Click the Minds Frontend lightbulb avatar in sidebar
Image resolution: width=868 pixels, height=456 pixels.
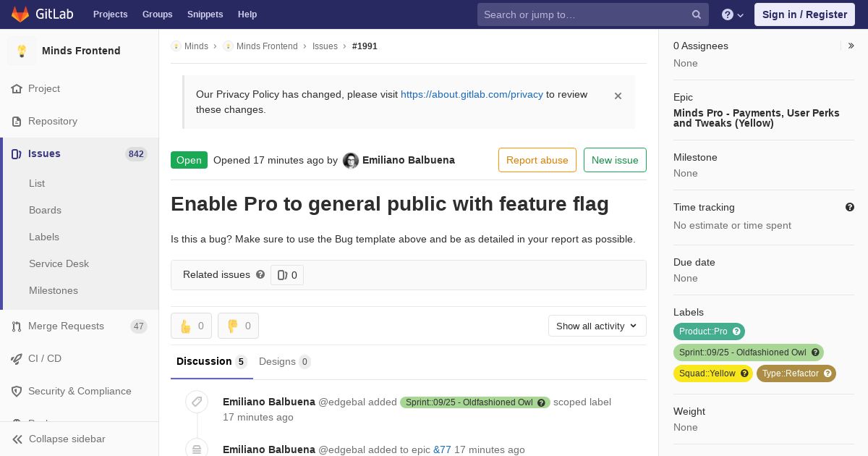coord(22,51)
